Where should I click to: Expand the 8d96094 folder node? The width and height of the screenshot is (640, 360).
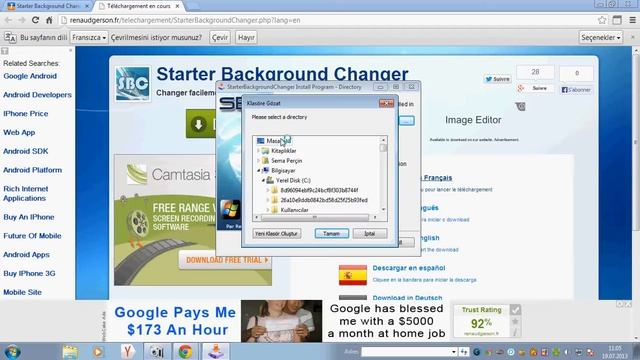point(268,190)
